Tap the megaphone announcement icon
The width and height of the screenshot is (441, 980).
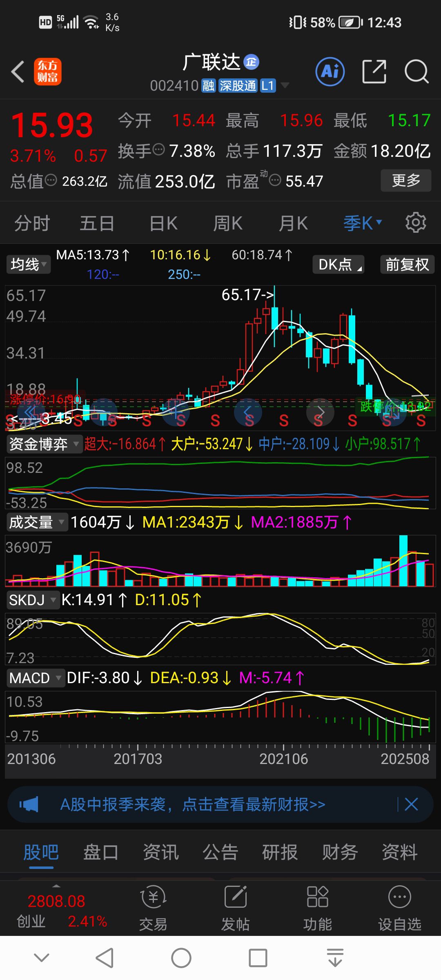coord(29,804)
